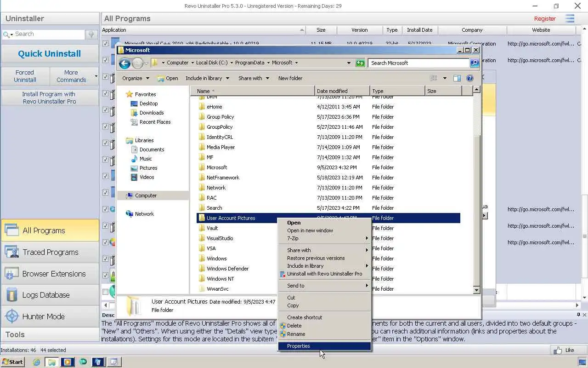Click New folder in Explorer toolbar
Viewport: 588px width, 368px height.
tap(290, 78)
